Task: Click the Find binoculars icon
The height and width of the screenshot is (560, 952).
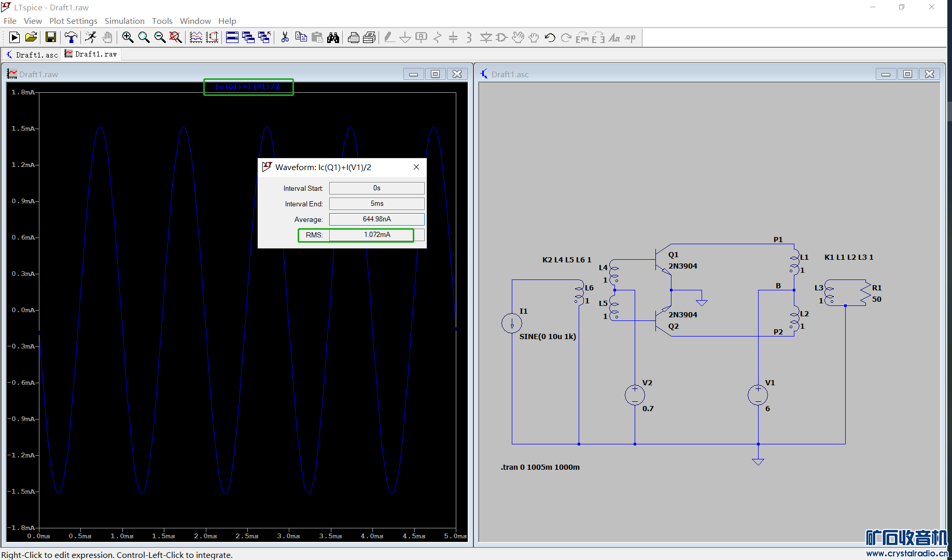Action: [x=333, y=37]
